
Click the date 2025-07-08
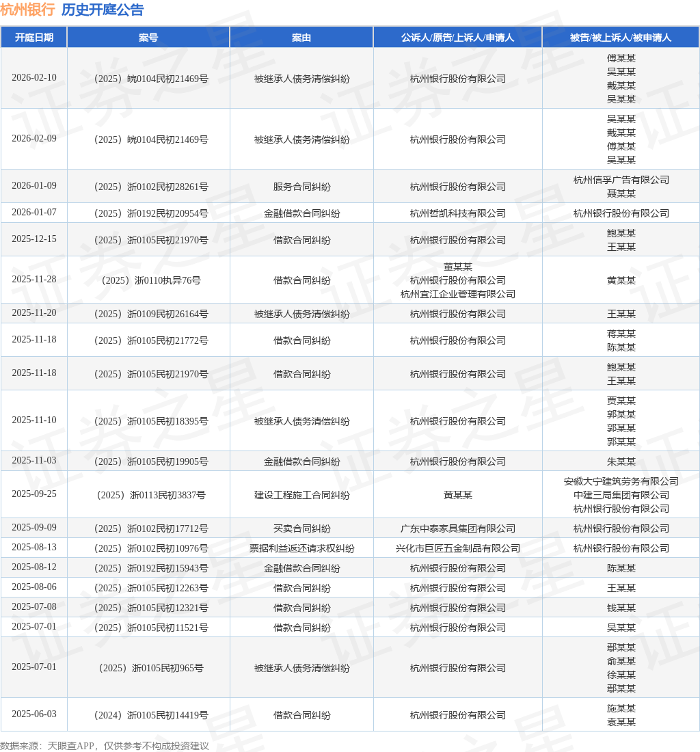click(x=34, y=606)
